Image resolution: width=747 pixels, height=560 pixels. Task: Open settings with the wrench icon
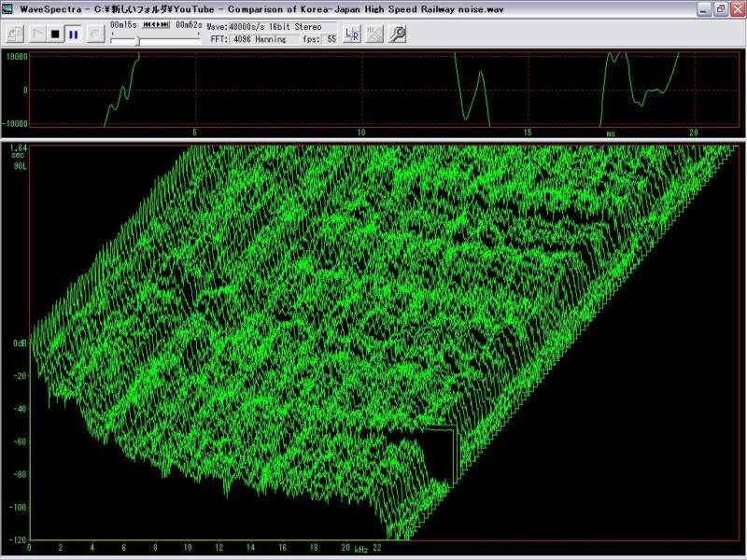(397, 35)
